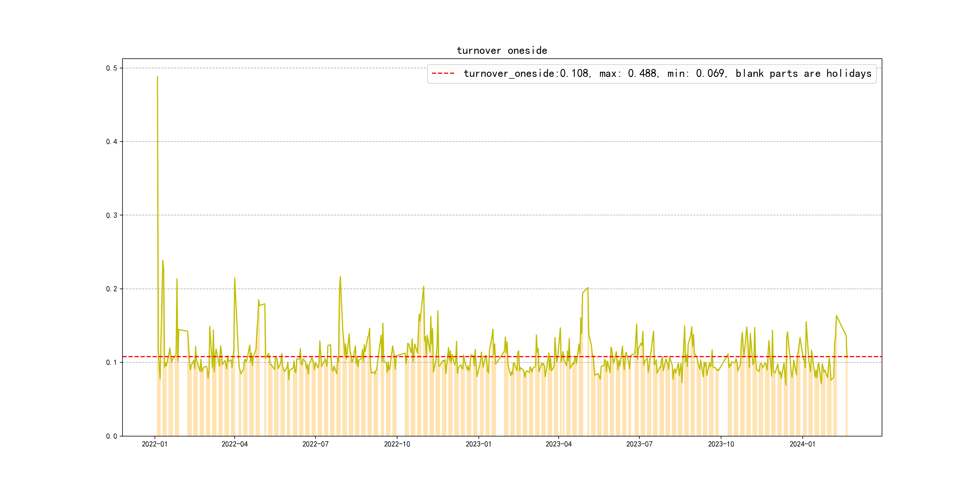Click the 2023-07 x-axis label
This screenshot has width=980, height=490.
639,444
